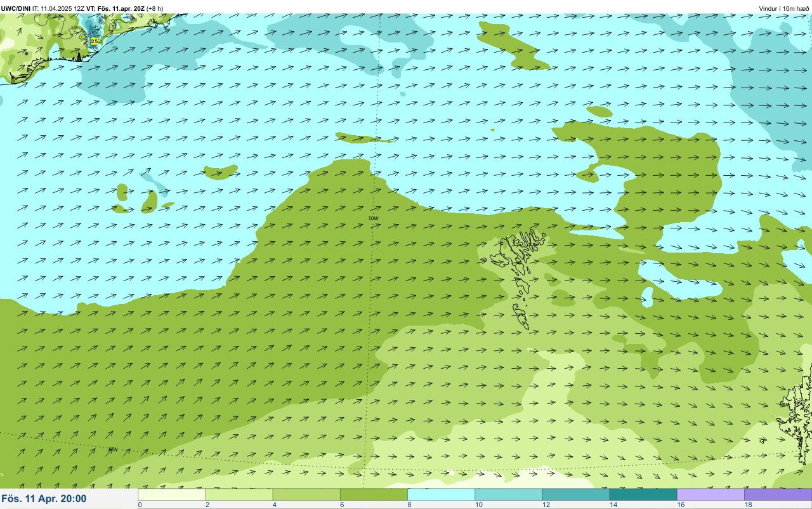Image resolution: width=812 pixels, height=509 pixels.
Task: Click the legend tick number '2'
Action: (x=207, y=505)
